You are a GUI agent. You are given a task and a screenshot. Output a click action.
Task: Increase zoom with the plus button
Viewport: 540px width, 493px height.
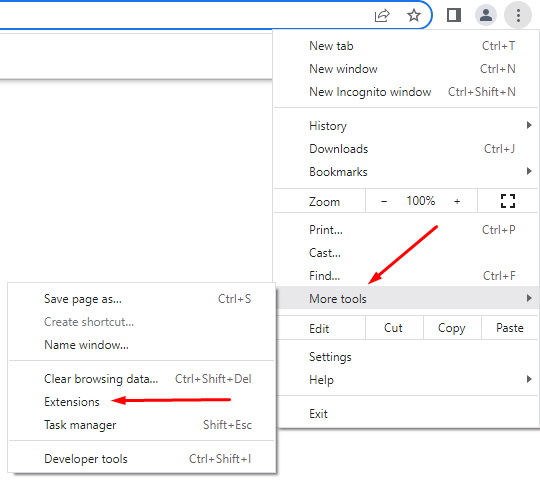[457, 201]
